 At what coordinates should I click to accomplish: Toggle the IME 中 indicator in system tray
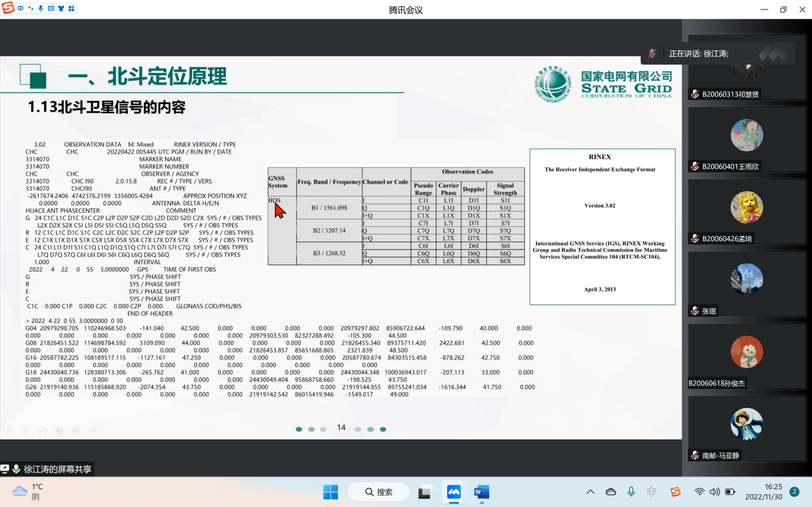[651, 492]
